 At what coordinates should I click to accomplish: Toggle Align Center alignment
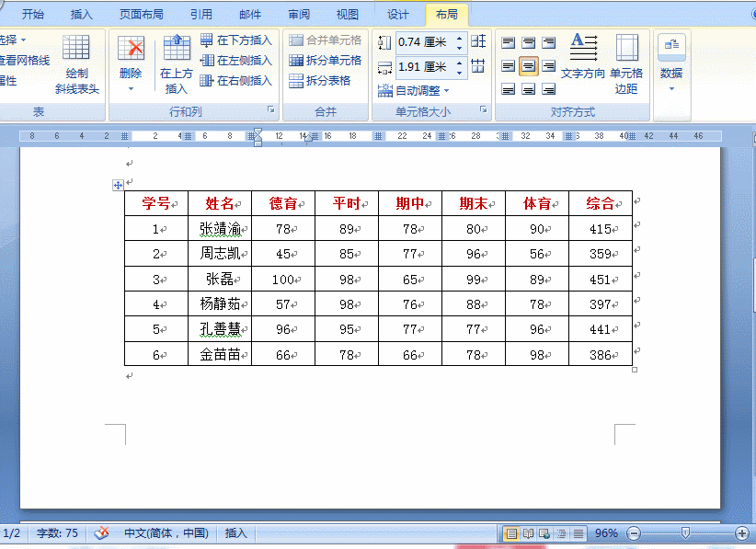click(529, 66)
